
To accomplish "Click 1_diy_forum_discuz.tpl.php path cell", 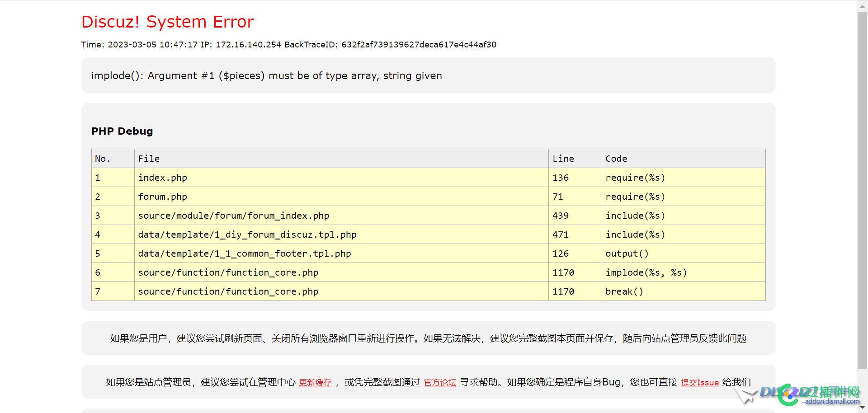I will (341, 235).
